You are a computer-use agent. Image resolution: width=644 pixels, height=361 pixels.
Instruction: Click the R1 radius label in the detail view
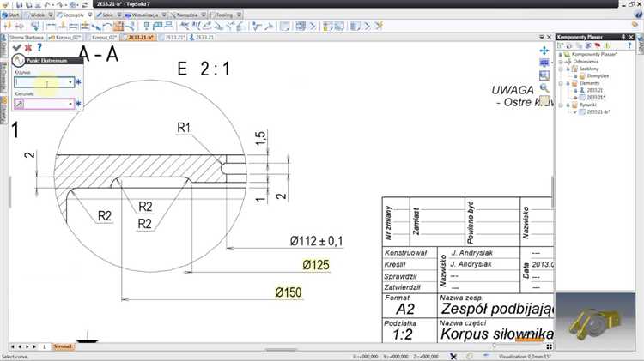click(x=184, y=128)
